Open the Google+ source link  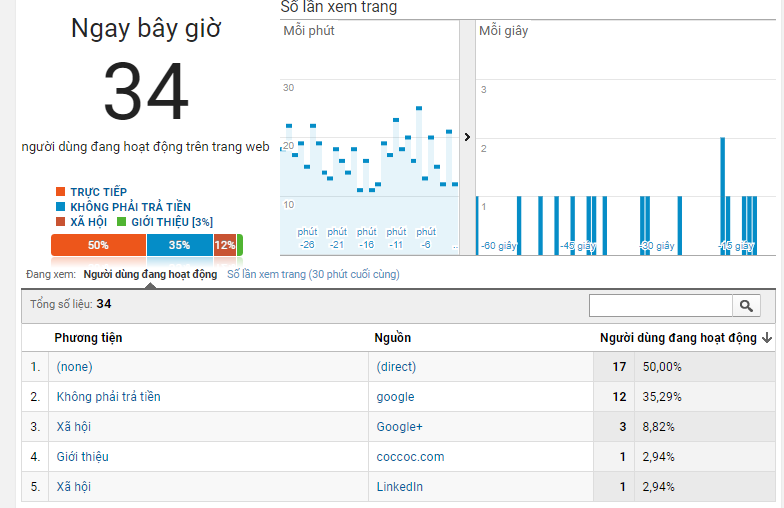coord(400,426)
